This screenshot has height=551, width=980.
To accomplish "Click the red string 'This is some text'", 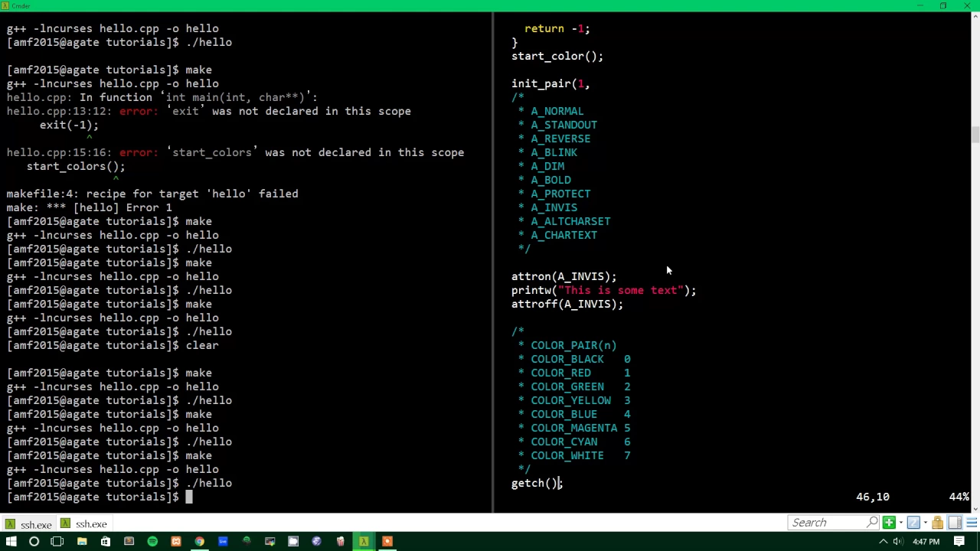I will 620,290.
